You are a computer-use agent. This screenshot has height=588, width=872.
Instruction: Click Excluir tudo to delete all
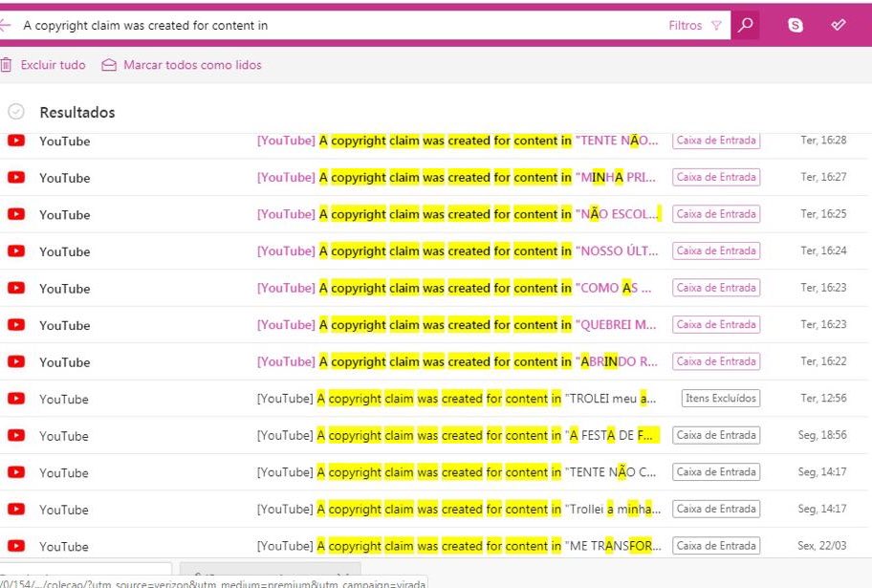tap(53, 65)
